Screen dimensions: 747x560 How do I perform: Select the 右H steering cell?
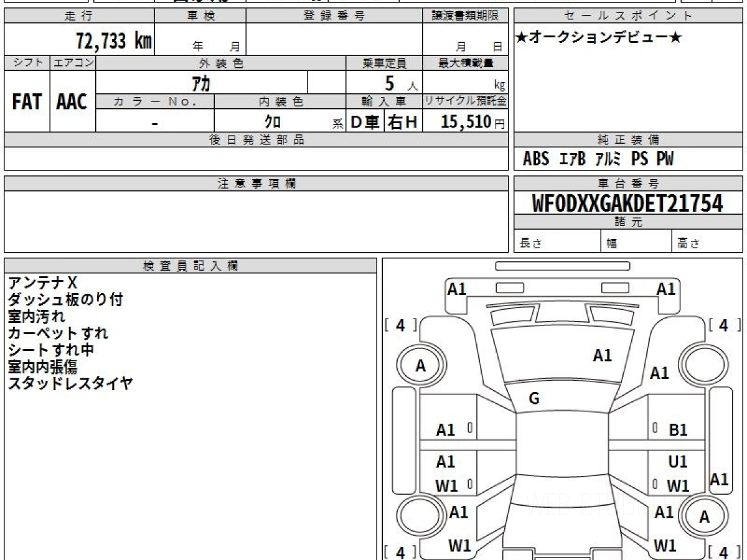[403, 122]
